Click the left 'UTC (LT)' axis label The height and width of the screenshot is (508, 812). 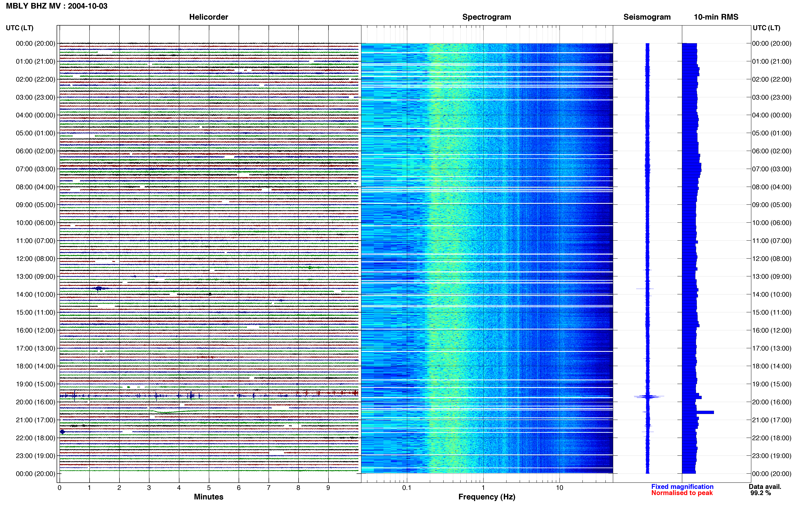coord(19,28)
